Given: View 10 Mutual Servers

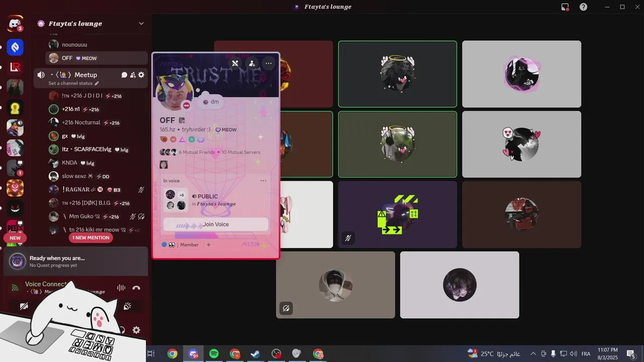Looking at the screenshot, I should (241, 152).
